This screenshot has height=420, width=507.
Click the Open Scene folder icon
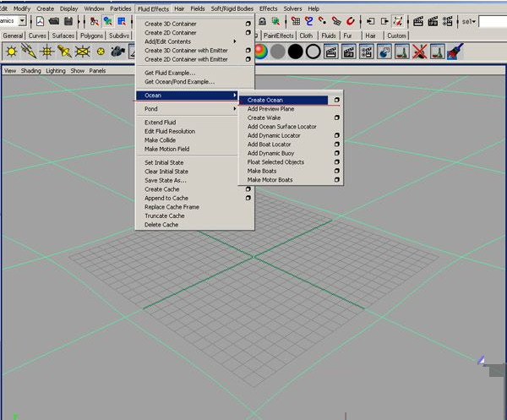pos(54,21)
